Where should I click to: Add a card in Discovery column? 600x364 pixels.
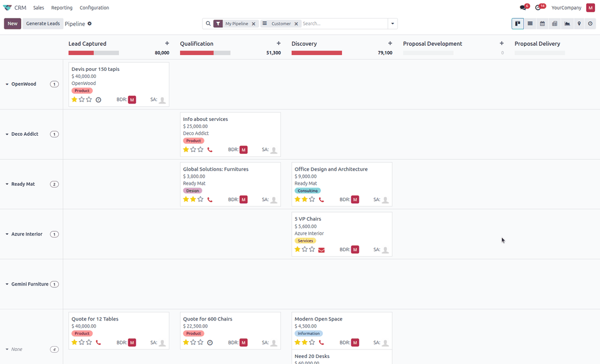click(x=390, y=44)
